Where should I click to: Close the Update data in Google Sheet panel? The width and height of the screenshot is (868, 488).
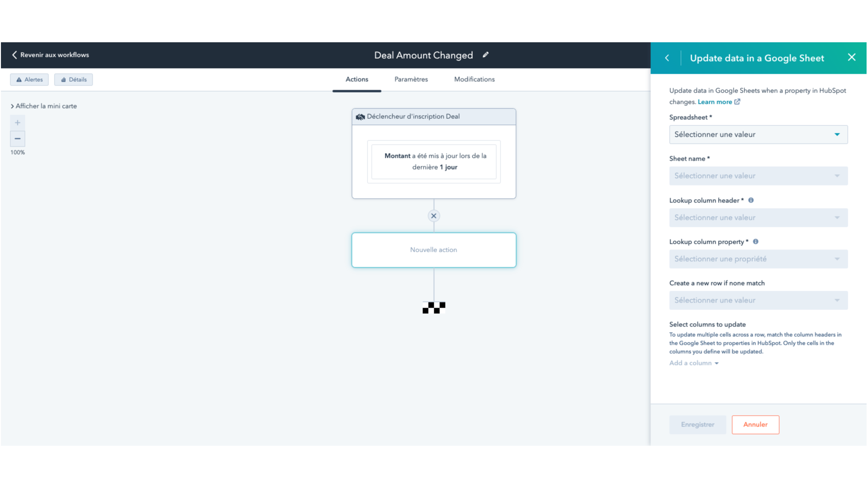click(x=851, y=57)
